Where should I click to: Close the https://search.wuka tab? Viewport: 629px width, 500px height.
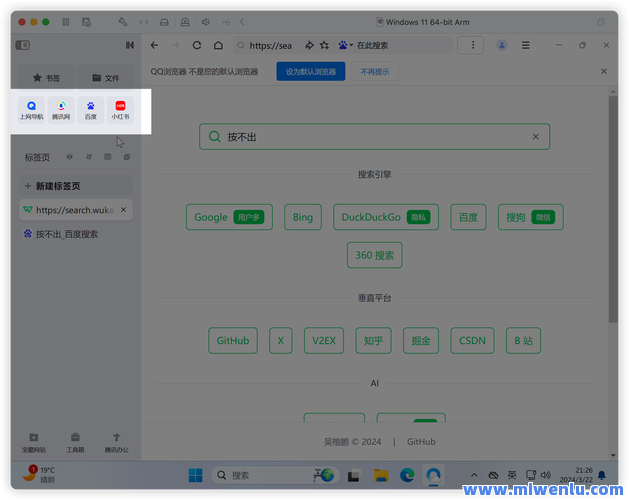(124, 209)
